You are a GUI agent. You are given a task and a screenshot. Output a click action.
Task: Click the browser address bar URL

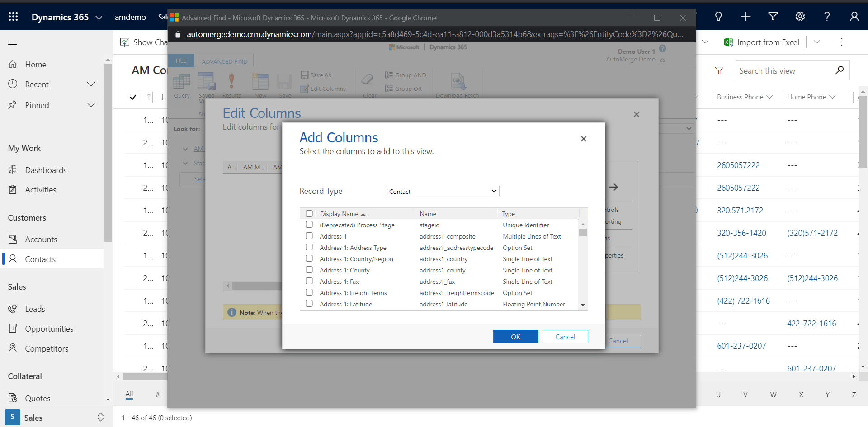[434, 34]
